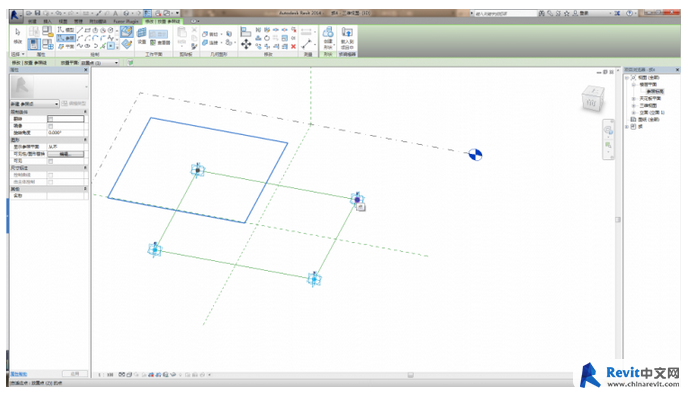Screen dimensions: 690x396
Task: Click the ViewCube in the drawing area
Action: pyautogui.click(x=593, y=99)
